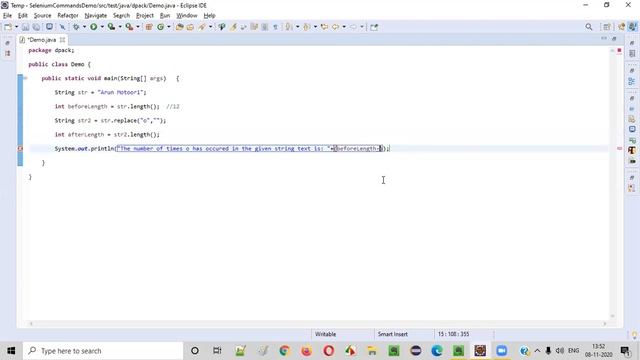640x360 pixels.
Task: Expand the External Tools dropdown arrow
Action: click(x=138, y=27)
